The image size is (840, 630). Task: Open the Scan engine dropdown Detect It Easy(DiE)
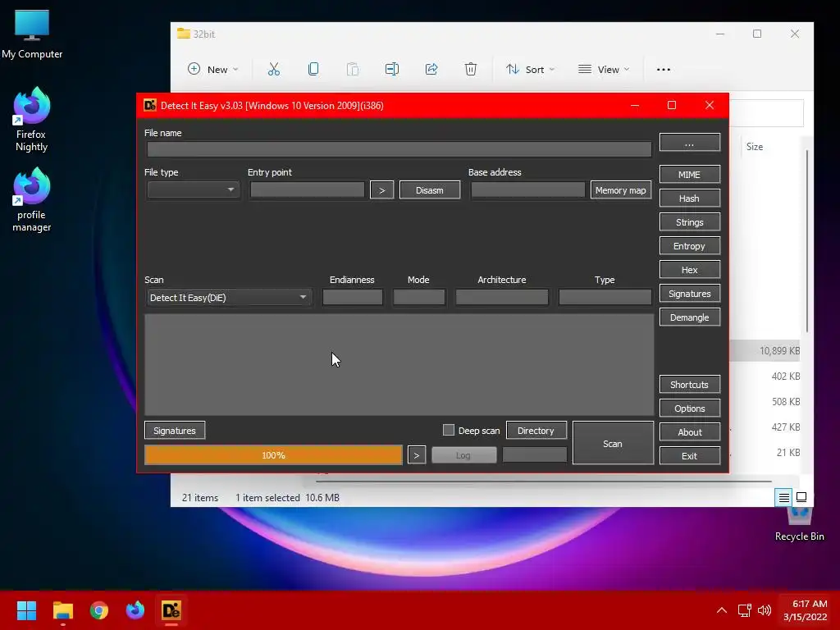[229, 297]
